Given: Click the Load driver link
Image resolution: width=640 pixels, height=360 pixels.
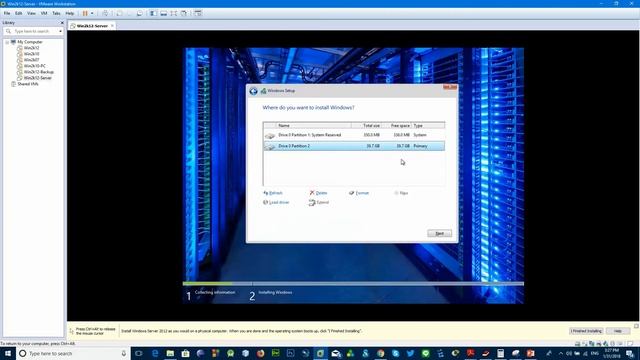Looking at the screenshot, I should 276,202.
